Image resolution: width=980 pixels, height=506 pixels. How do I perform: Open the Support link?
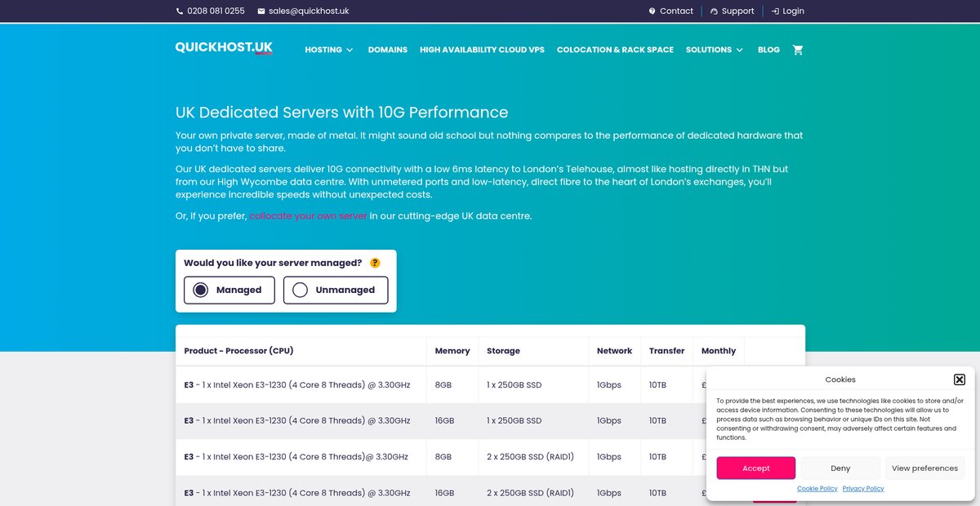738,11
